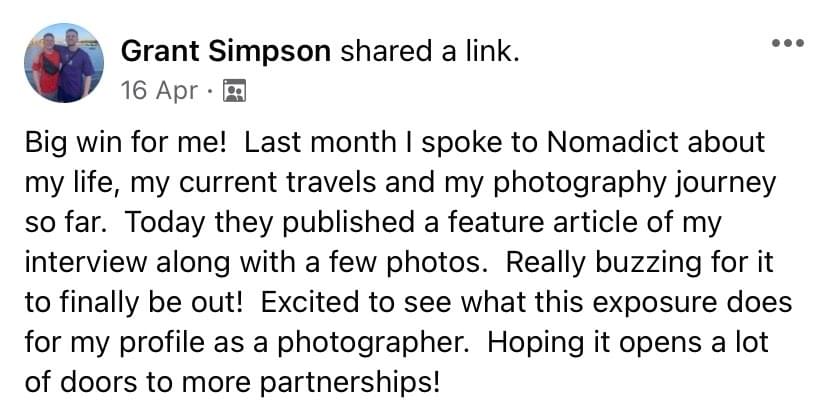Click the person in blue in avatar
The image size is (828, 403).
[77, 66]
